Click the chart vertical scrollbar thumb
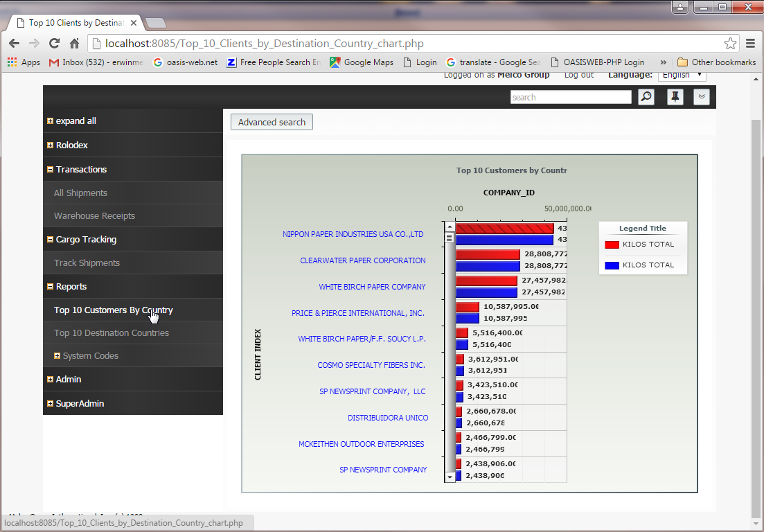This screenshot has height=532, width=764. pos(450,238)
